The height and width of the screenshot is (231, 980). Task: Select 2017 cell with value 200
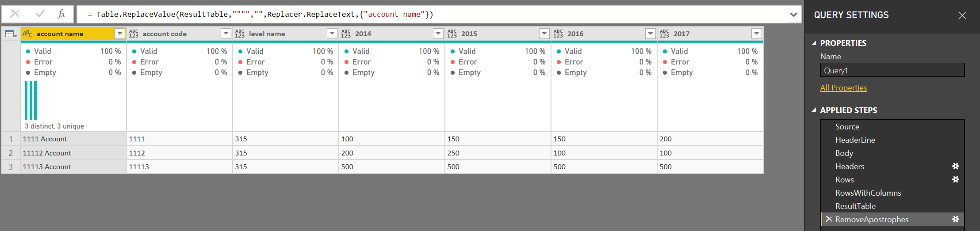(x=710, y=139)
